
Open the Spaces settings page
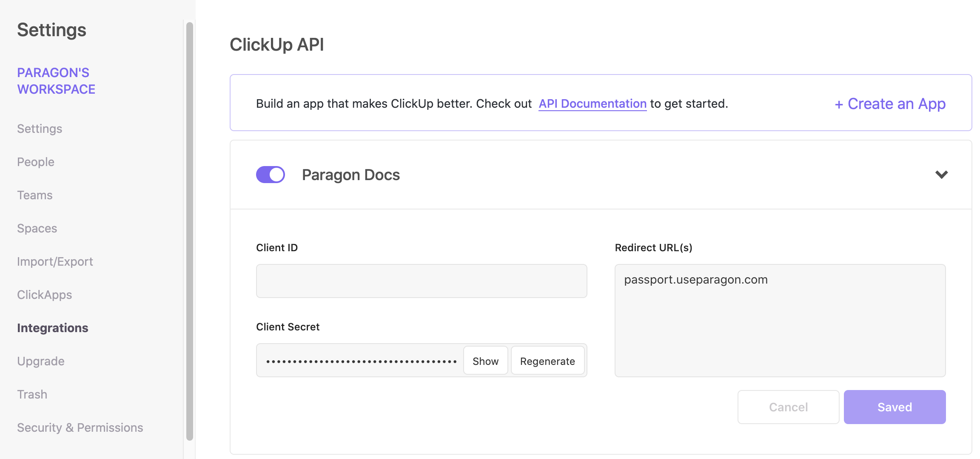pyautogui.click(x=37, y=228)
